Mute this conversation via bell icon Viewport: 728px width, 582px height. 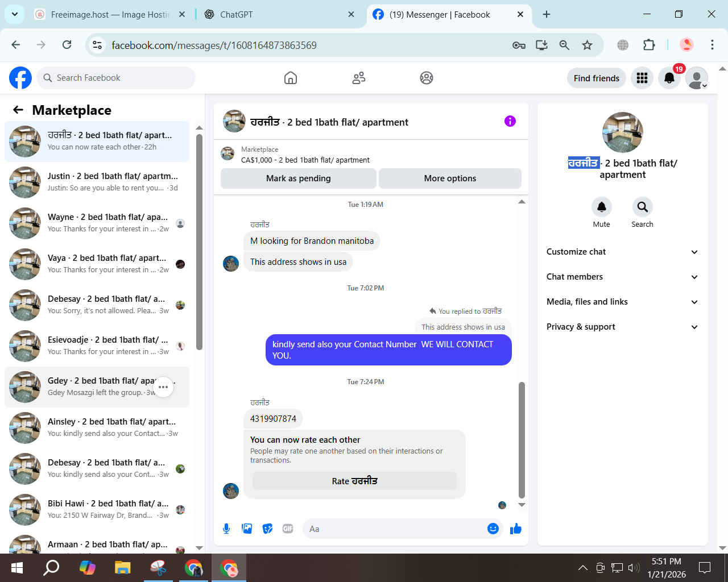(602, 207)
